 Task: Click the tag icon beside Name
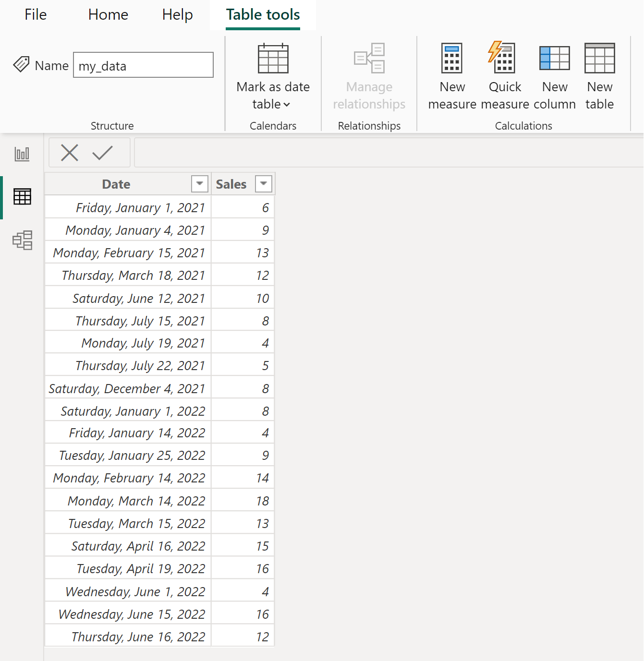pyautogui.click(x=21, y=64)
